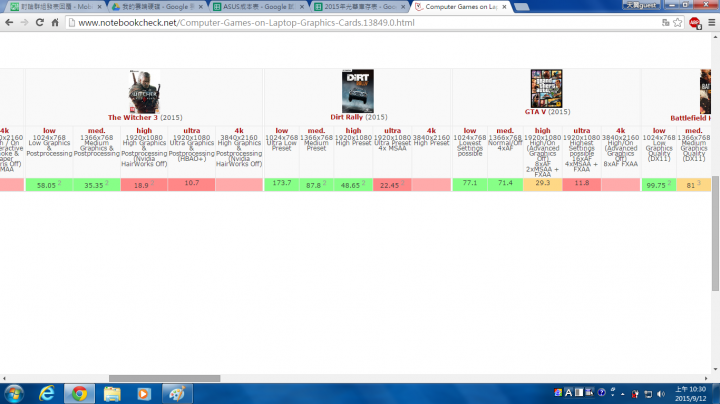Show hidden tray icons arrow
The image size is (720, 404).
[623, 394]
